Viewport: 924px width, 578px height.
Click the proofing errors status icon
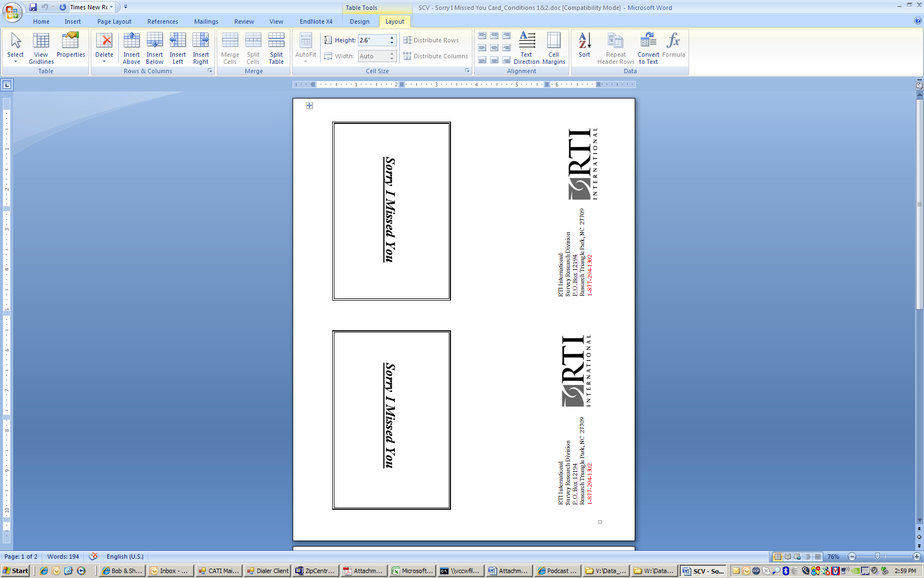(x=93, y=557)
